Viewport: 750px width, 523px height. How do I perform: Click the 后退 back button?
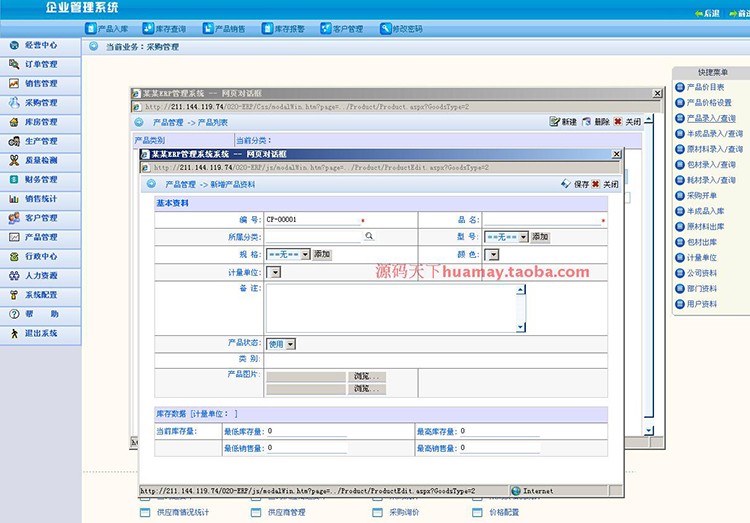click(707, 13)
